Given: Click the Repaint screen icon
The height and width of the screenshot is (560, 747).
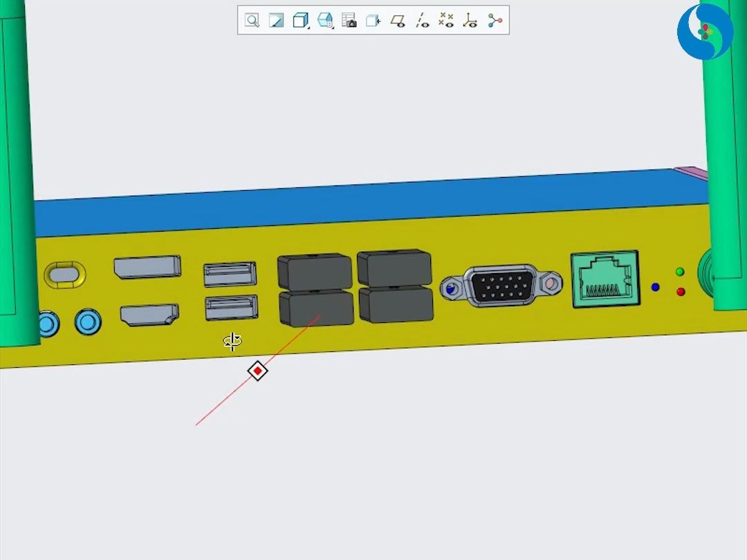Looking at the screenshot, I should click(276, 21).
